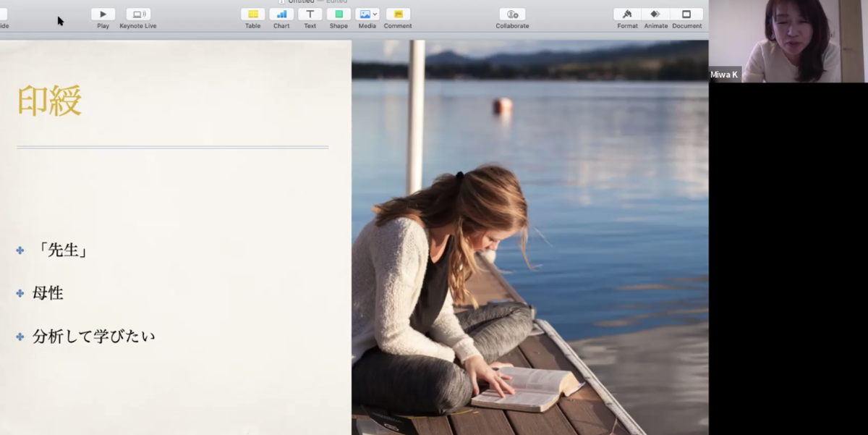Open Keynote Live from the toolbar

point(138,14)
